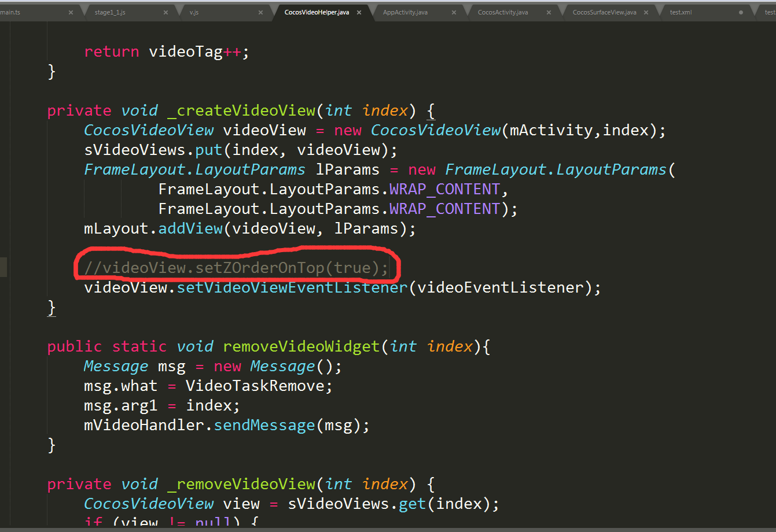
Task: Click the 'public' keyword
Action: [x=75, y=346]
